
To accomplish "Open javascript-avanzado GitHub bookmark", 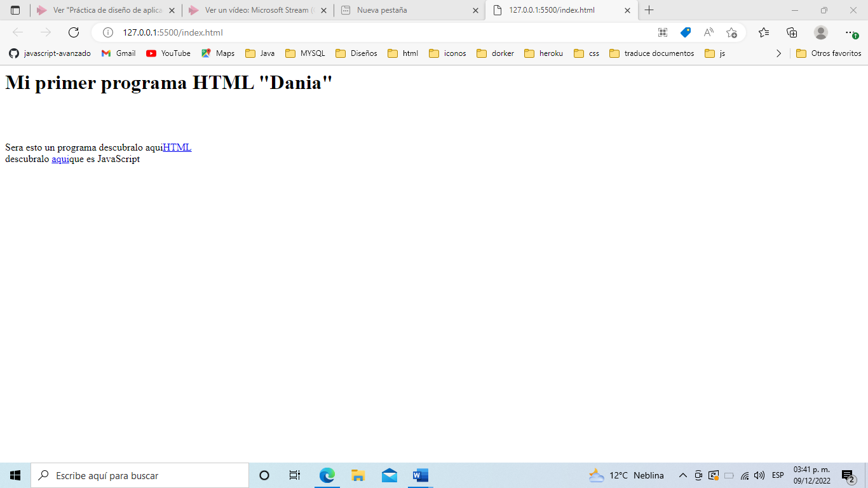I will 50,53.
